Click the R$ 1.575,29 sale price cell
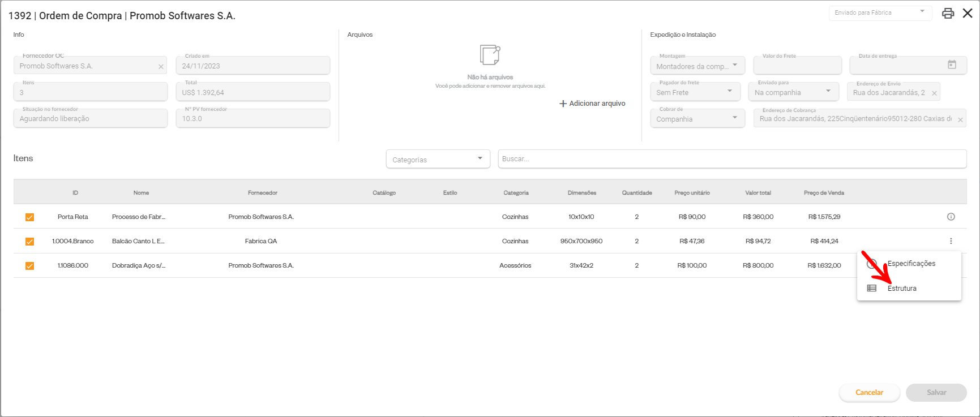 824,217
